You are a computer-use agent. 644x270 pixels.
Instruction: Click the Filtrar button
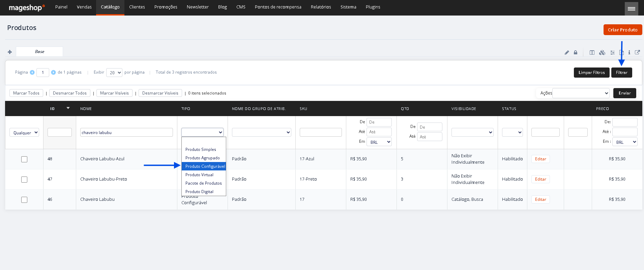pos(622,73)
